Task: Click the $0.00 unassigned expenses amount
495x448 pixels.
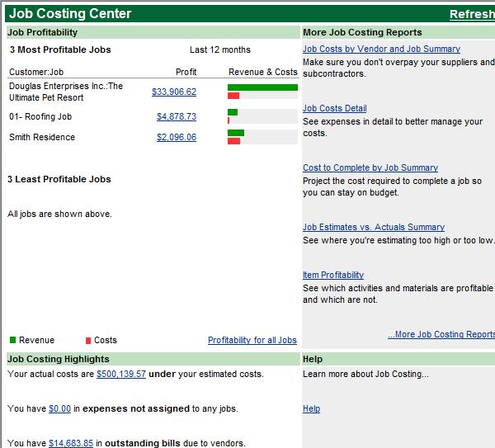Action: (59, 408)
